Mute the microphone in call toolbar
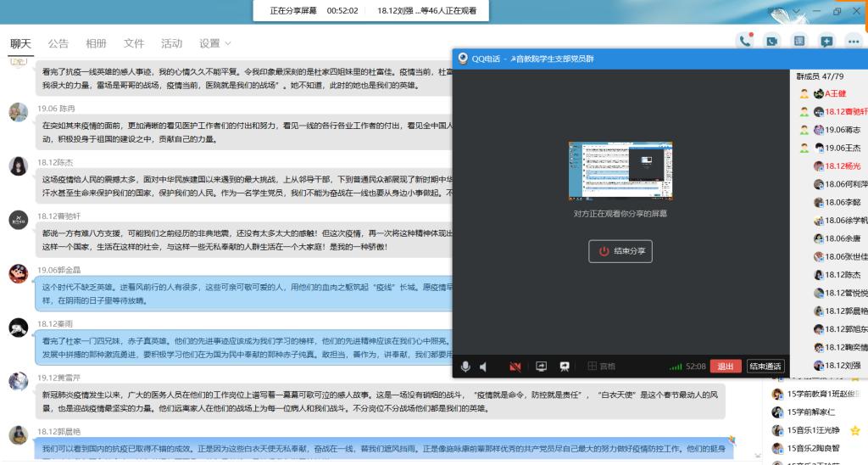Viewport: 868px width, 465px height. coord(465,367)
